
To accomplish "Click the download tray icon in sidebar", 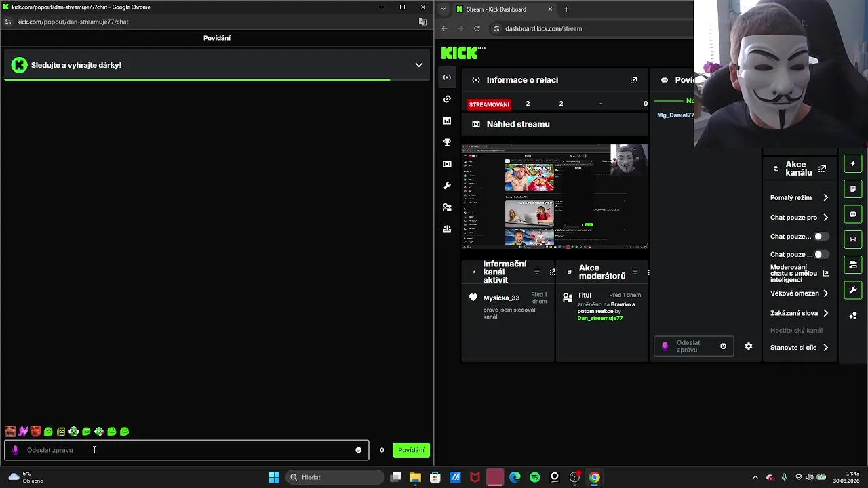I will 447,229.
